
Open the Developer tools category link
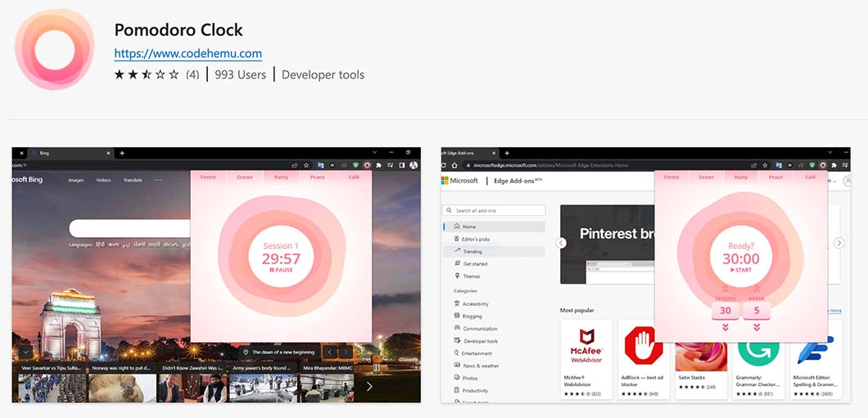click(323, 74)
